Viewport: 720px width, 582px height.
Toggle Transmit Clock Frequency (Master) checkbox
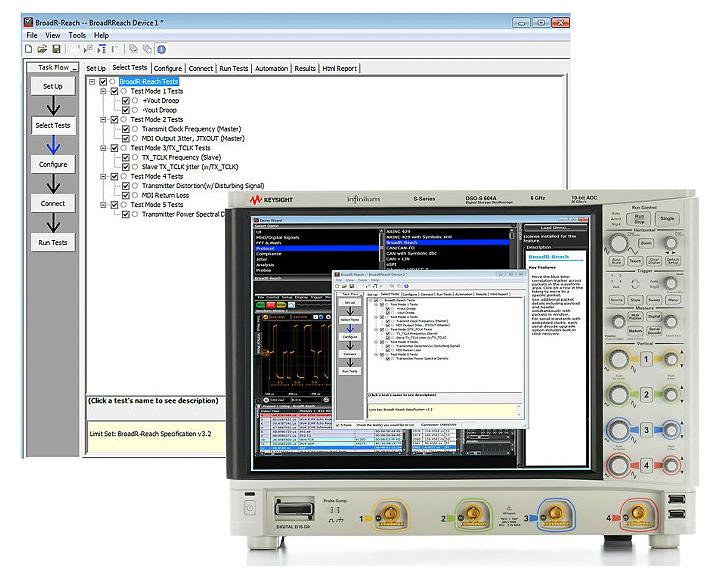click(126, 129)
